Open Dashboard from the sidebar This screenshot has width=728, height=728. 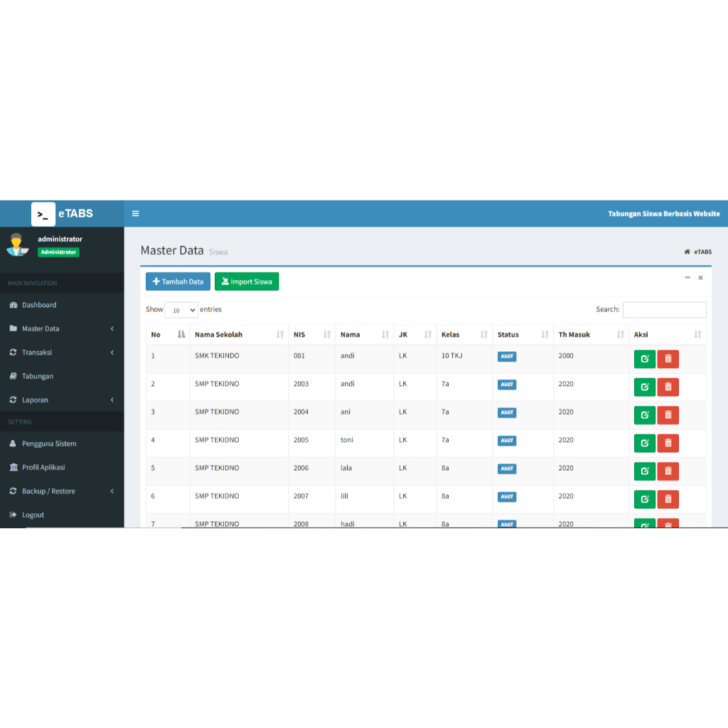(62, 305)
